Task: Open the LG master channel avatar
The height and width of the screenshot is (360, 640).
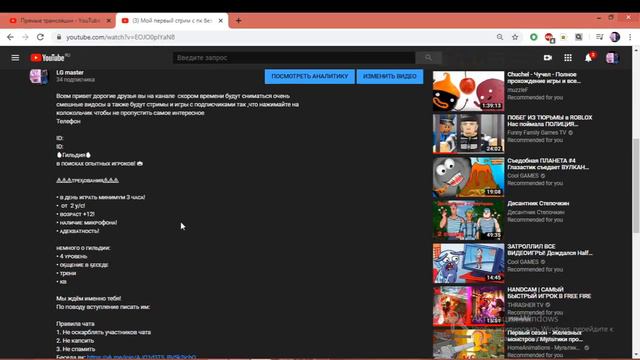Action: (x=39, y=76)
